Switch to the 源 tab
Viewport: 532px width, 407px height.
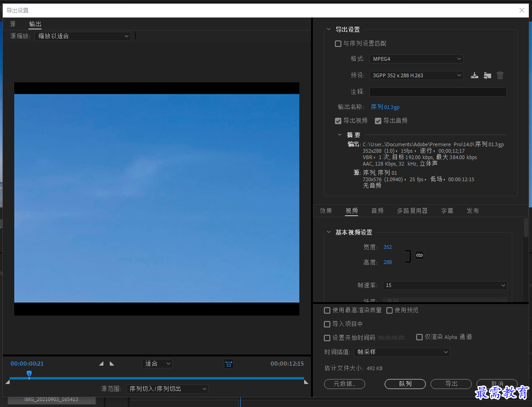(x=12, y=24)
